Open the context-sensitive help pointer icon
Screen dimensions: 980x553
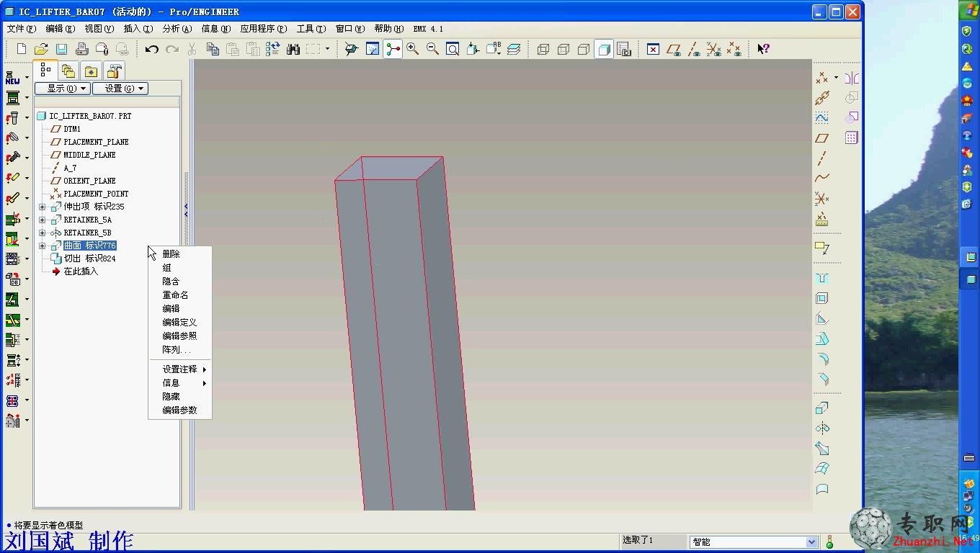click(763, 49)
